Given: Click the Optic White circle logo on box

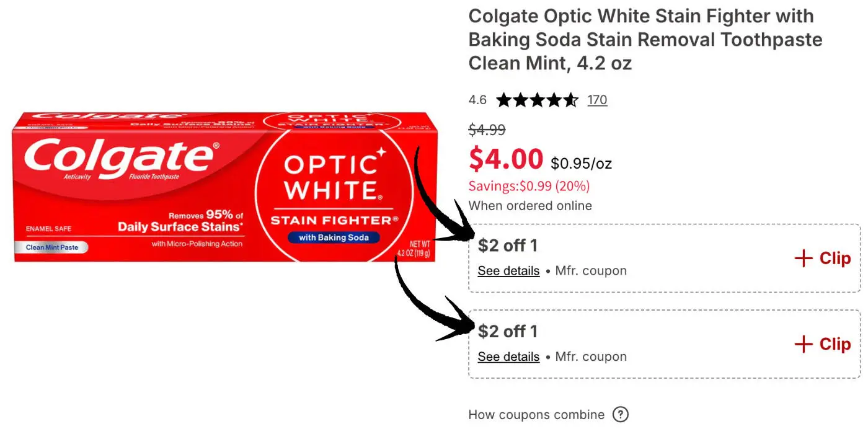Looking at the screenshot, I should pyautogui.click(x=334, y=187).
